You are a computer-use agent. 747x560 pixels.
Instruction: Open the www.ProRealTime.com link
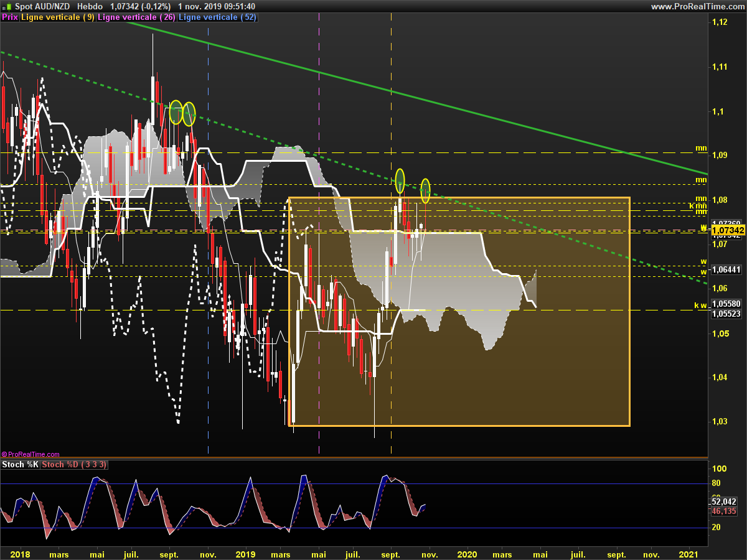[x=697, y=6]
